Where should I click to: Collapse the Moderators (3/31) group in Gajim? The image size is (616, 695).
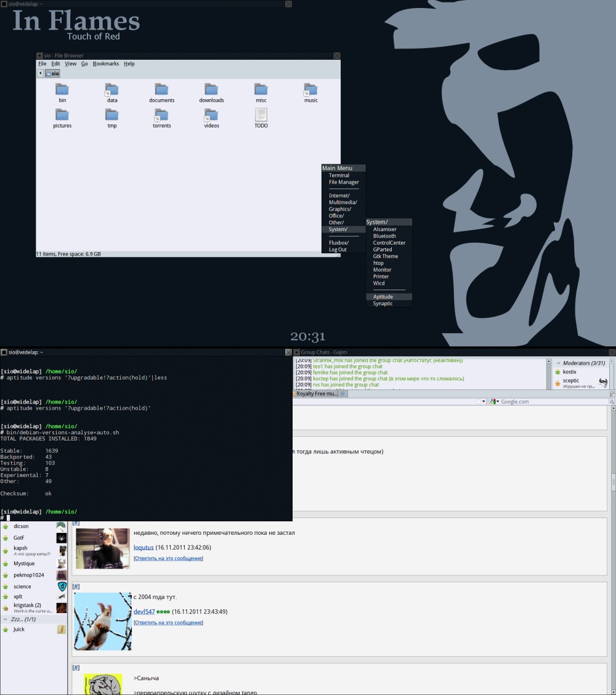(558, 363)
